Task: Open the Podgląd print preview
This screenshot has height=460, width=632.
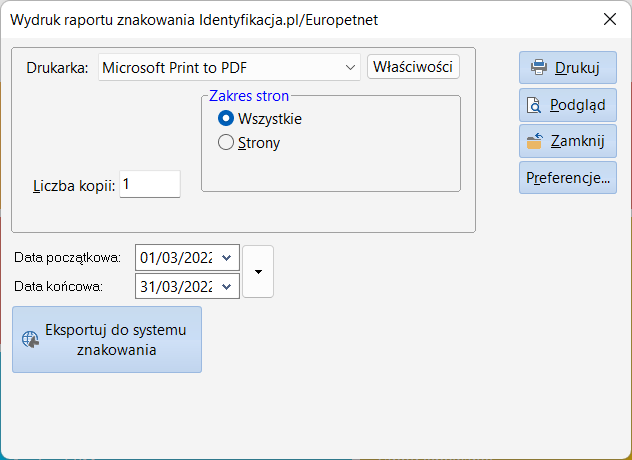Action: 568,105
